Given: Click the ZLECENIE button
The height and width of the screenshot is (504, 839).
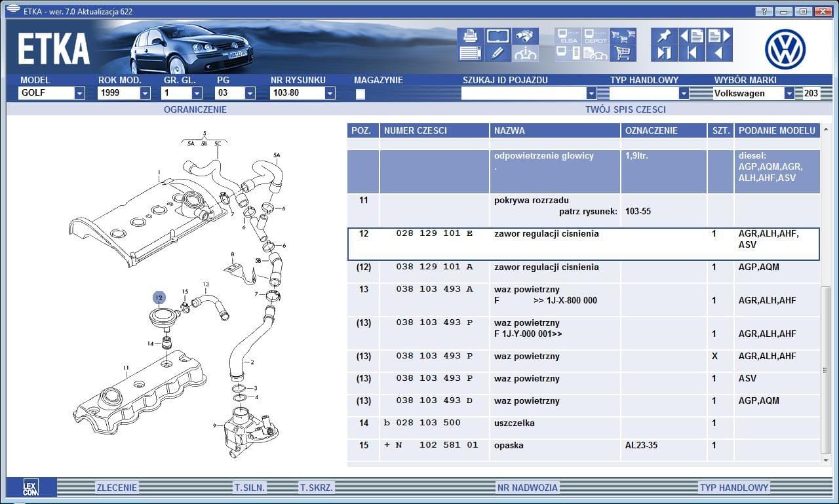Looking at the screenshot, I should pos(117,488).
